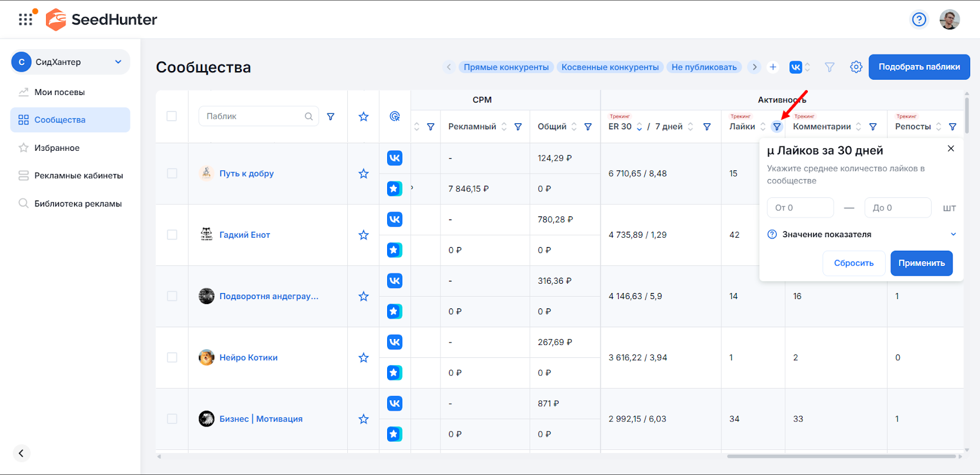Image resolution: width=980 pixels, height=475 pixels.
Task: Collapse sidebar with left arrow button
Action: pyautogui.click(x=21, y=453)
